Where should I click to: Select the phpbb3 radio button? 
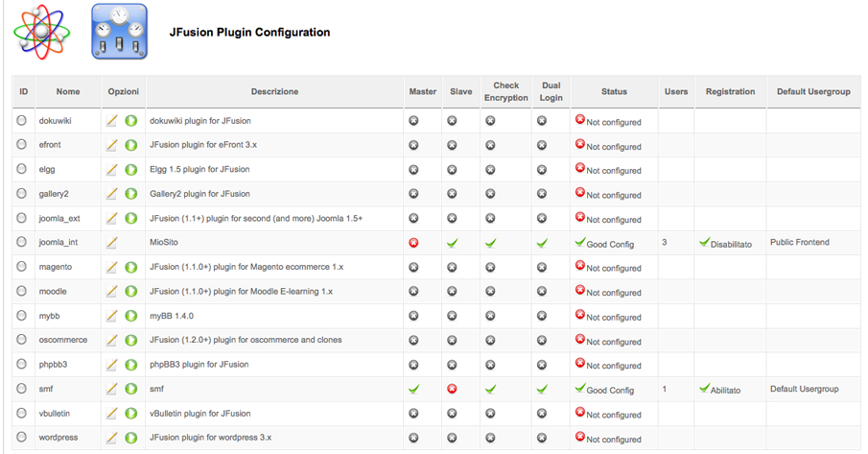[22, 364]
